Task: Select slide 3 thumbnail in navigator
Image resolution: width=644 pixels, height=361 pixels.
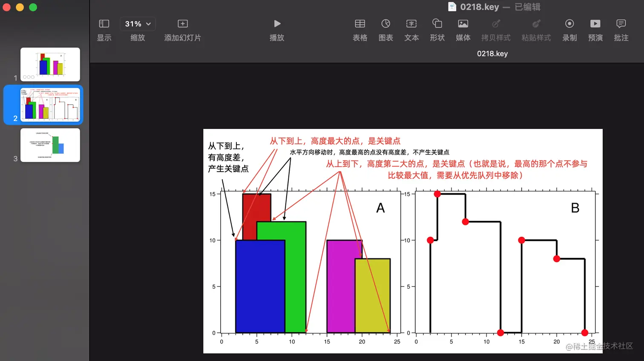Action: click(50, 145)
